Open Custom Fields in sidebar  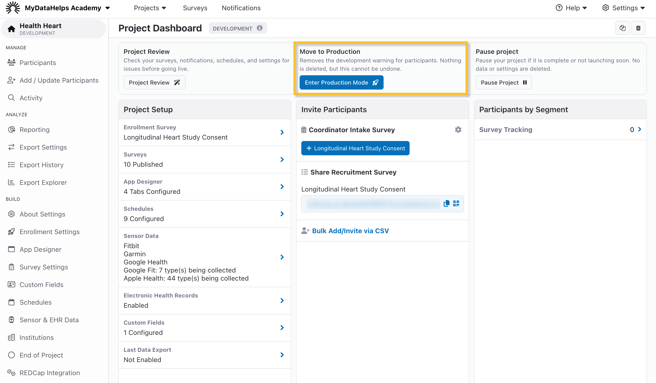click(41, 285)
